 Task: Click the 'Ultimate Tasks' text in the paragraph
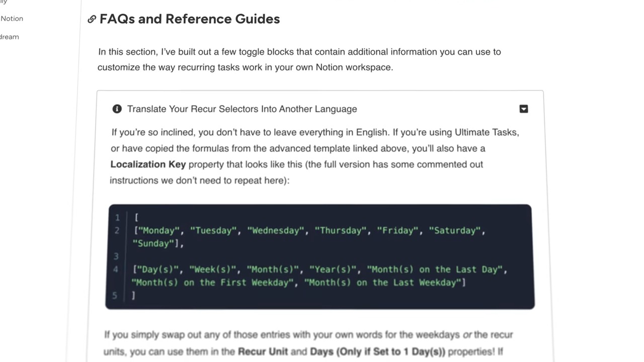pyautogui.click(x=485, y=132)
